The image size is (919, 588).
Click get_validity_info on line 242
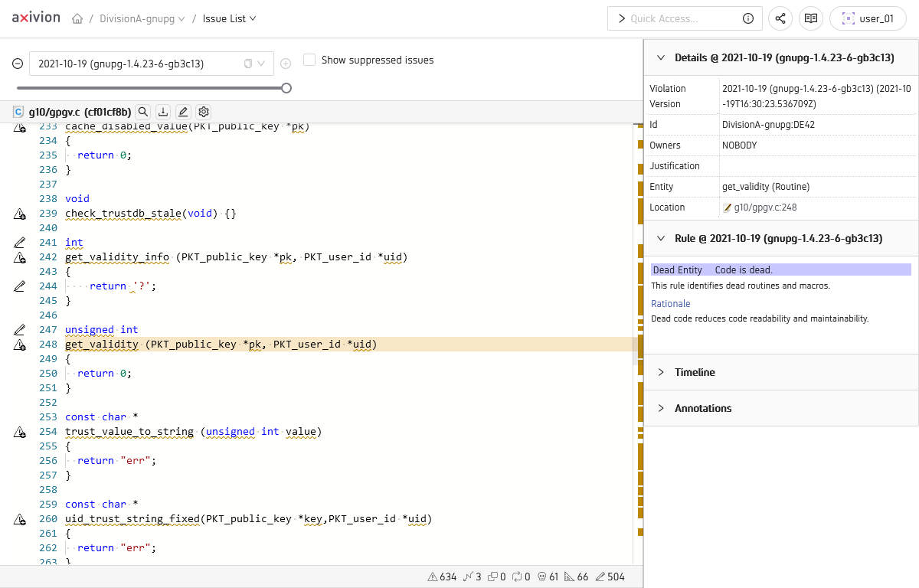(117, 257)
